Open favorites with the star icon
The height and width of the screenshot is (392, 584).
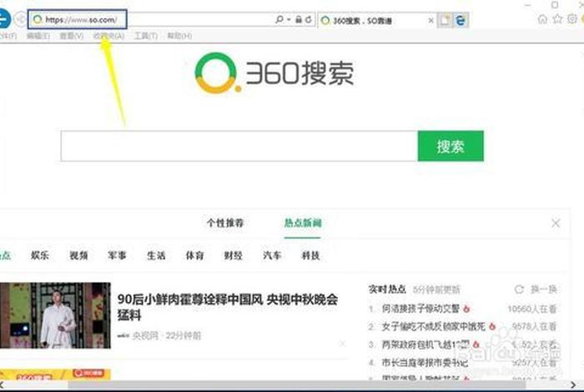click(x=557, y=19)
